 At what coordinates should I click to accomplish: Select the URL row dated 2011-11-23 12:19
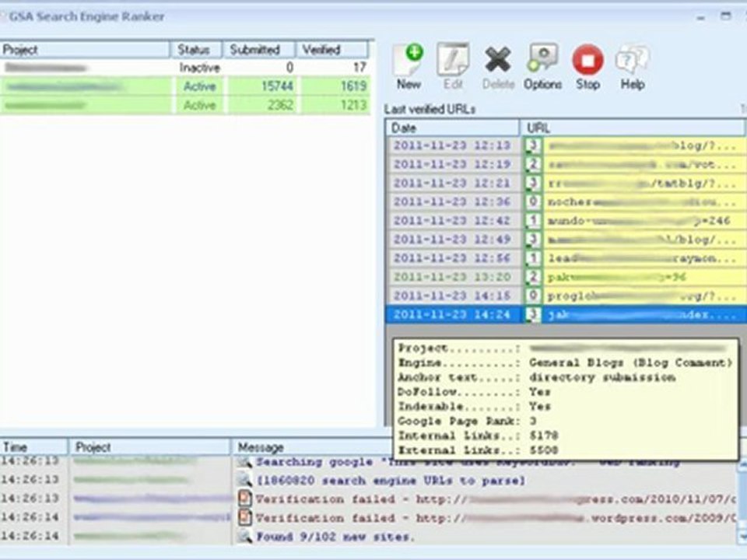(566, 164)
